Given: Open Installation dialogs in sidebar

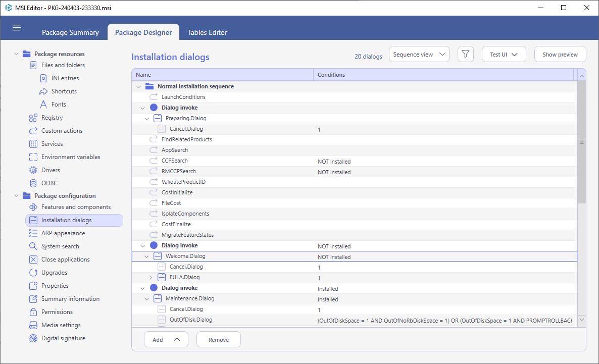Looking at the screenshot, I should coord(74,220).
